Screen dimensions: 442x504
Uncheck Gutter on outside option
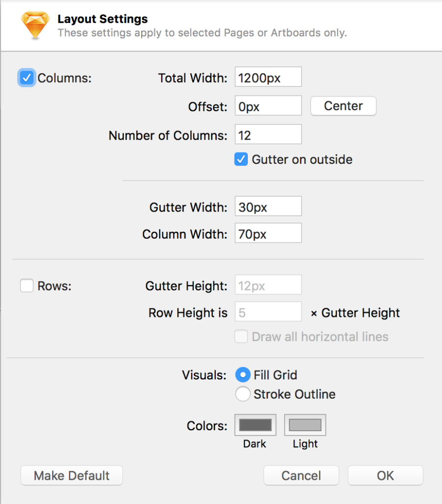pyautogui.click(x=241, y=159)
